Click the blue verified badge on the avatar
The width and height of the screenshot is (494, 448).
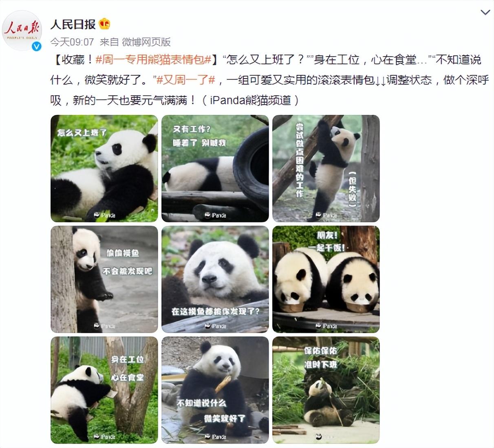click(37, 46)
